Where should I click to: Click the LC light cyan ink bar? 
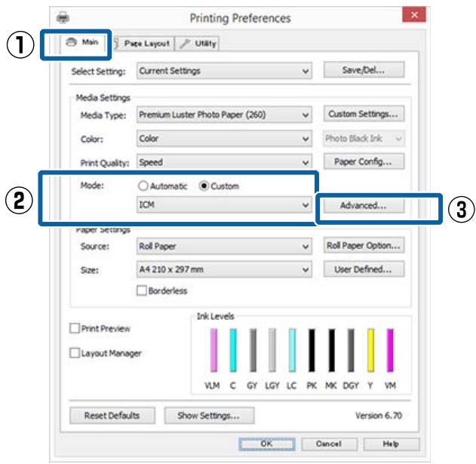(x=292, y=350)
